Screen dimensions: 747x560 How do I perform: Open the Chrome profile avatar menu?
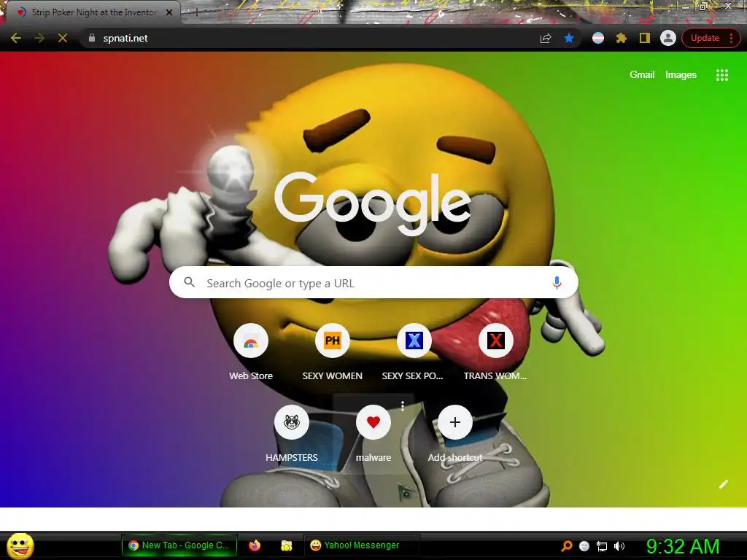point(668,38)
